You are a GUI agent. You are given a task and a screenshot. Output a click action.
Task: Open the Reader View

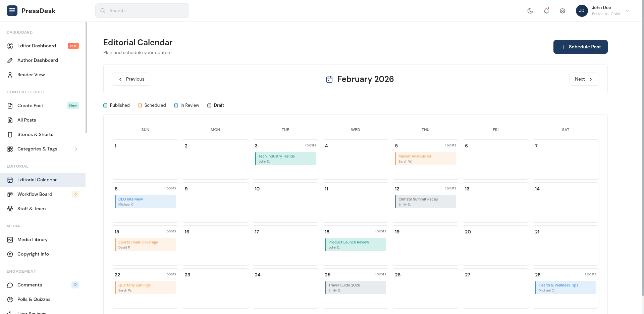click(31, 75)
